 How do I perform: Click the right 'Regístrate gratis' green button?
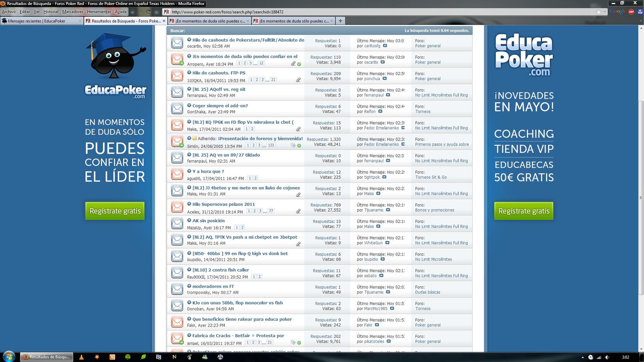(x=524, y=211)
